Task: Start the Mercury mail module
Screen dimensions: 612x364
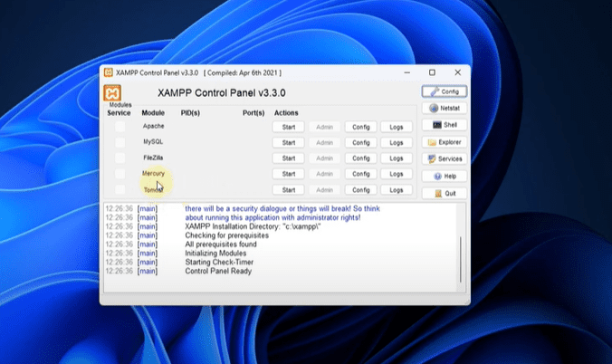Action: pyautogui.click(x=289, y=174)
